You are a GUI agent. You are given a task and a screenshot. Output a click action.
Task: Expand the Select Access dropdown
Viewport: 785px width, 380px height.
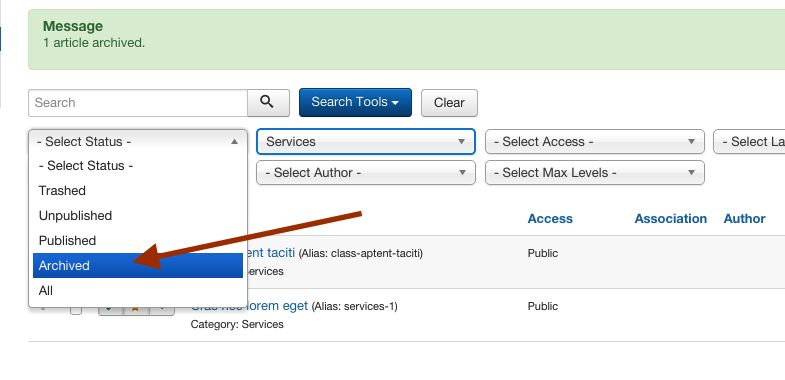[595, 142]
